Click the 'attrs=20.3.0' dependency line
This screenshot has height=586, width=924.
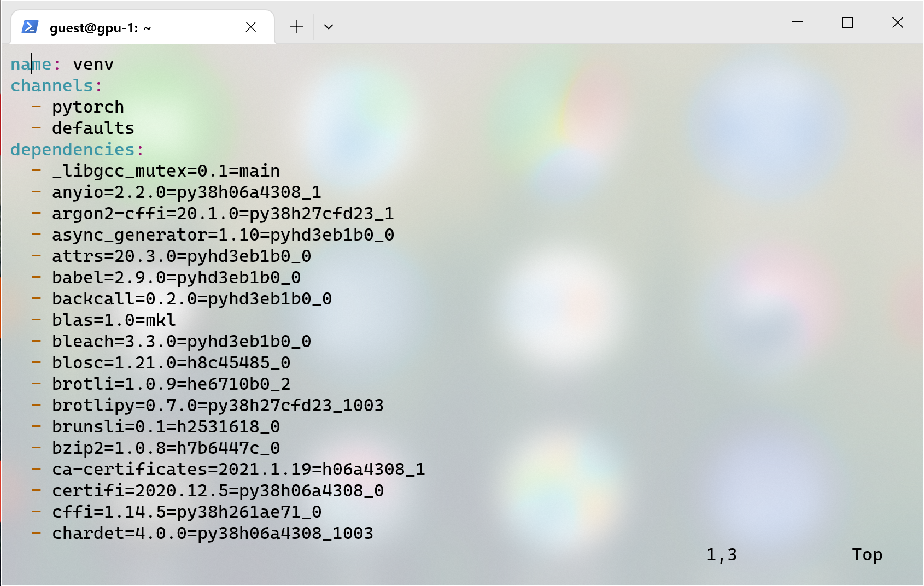tap(182, 256)
